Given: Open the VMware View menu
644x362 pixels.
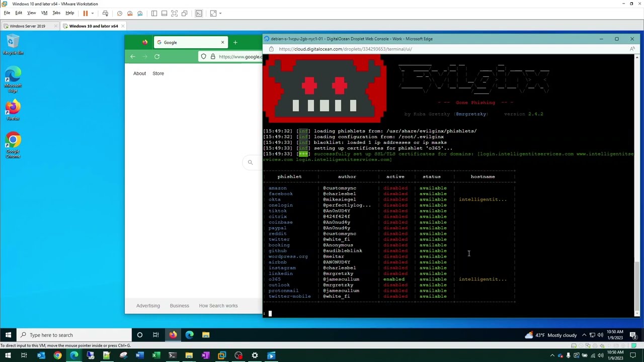Looking at the screenshot, I should click(31, 13).
